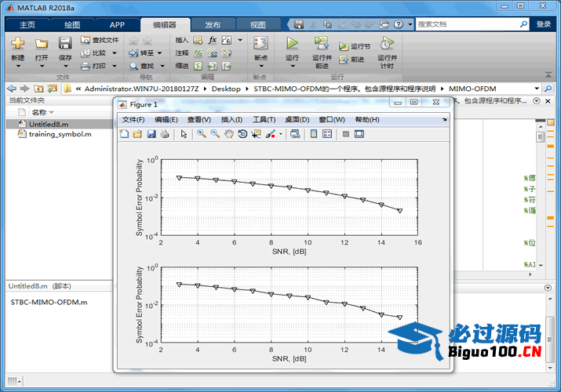Open help question mark icon
This screenshot has width=561, height=392.
pyautogui.click(x=399, y=24)
